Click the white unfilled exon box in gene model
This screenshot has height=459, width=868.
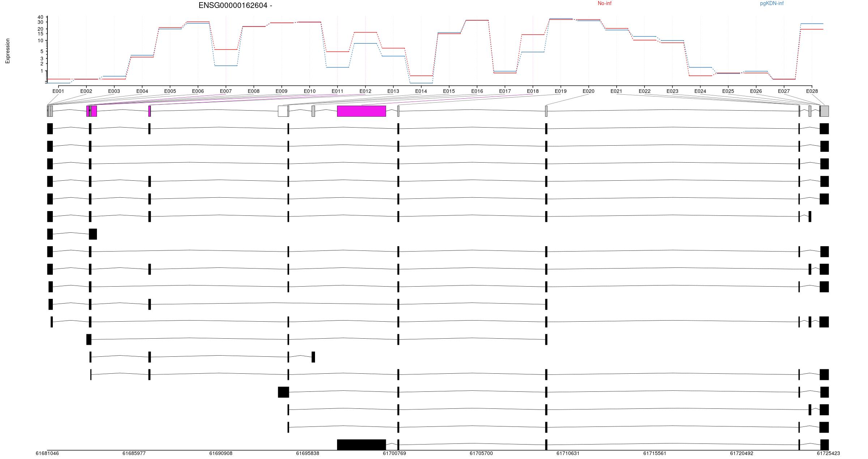pos(283,111)
